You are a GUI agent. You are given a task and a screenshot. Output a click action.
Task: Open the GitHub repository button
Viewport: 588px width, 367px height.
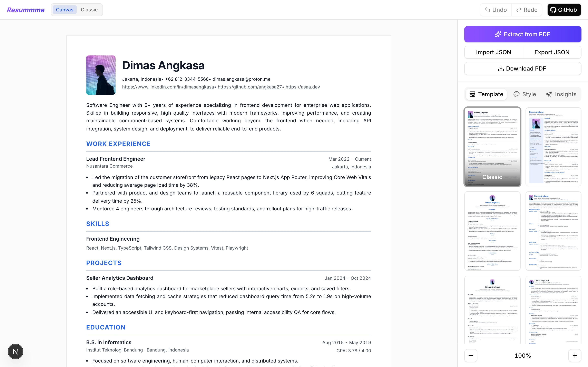(x=564, y=10)
